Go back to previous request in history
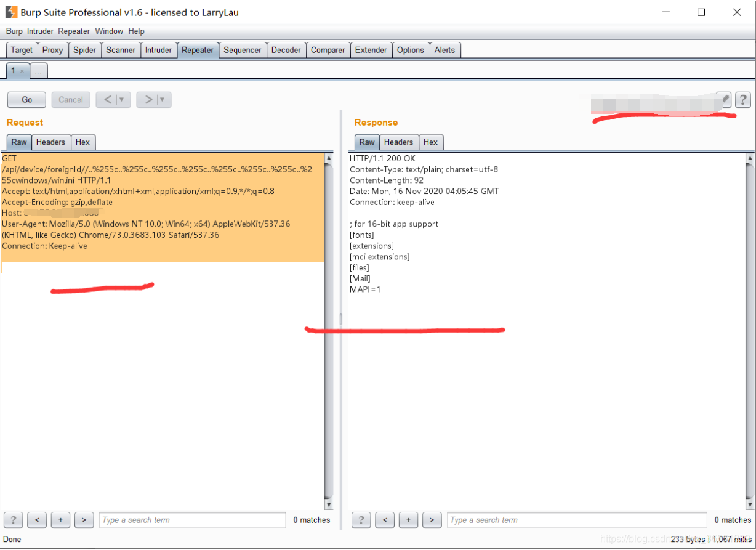This screenshot has width=756, height=550. click(x=107, y=100)
